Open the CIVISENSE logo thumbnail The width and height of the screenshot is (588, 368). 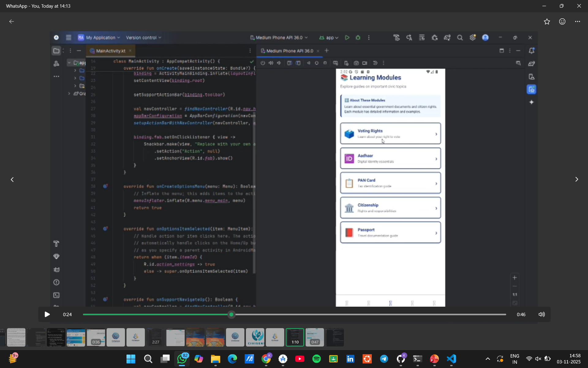tap(255, 337)
